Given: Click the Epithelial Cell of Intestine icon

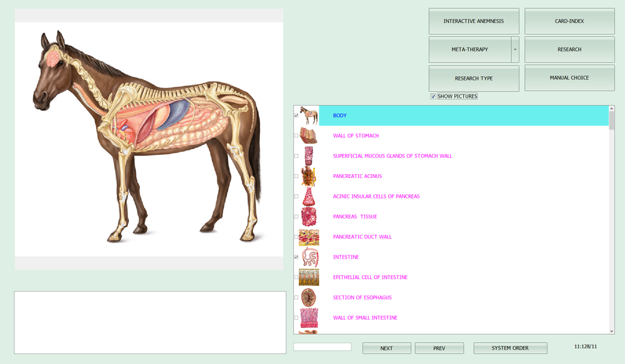Looking at the screenshot, I should click(x=309, y=277).
